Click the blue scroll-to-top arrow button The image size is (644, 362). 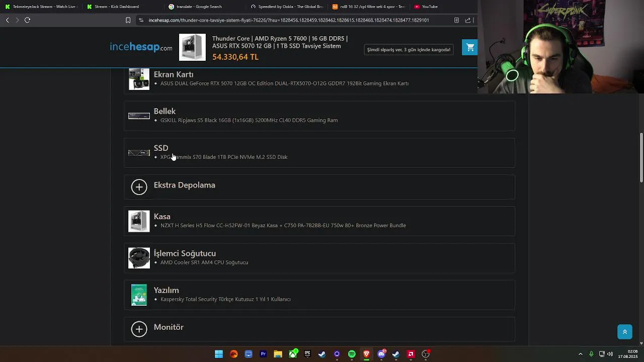pos(625,332)
